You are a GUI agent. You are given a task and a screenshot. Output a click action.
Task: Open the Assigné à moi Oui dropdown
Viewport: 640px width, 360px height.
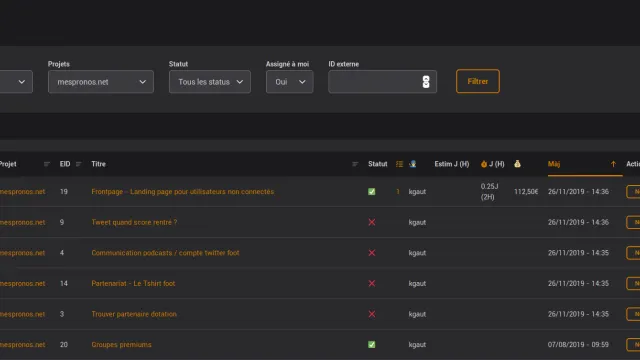point(289,82)
